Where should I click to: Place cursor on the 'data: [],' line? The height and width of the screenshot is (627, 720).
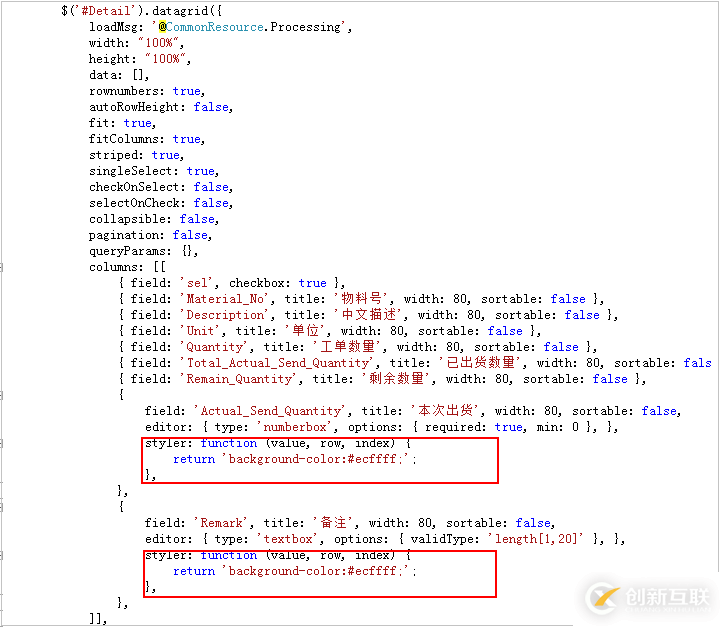pyautogui.click(x=118, y=75)
